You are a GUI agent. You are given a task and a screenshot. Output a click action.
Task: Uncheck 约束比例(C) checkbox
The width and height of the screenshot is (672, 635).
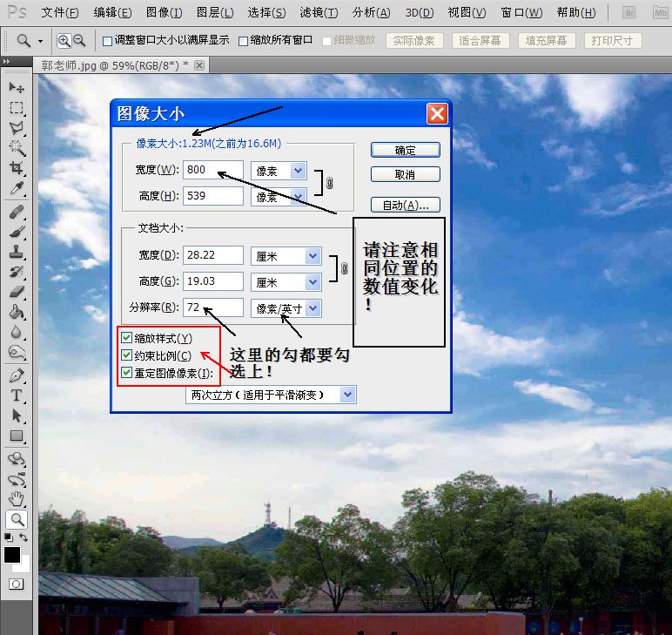(x=126, y=355)
